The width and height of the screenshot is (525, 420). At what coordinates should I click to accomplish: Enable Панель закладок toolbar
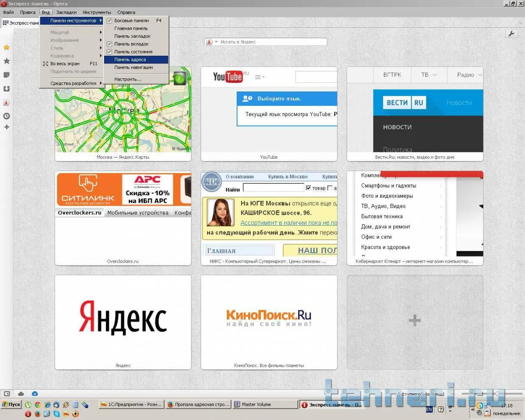tap(136, 36)
